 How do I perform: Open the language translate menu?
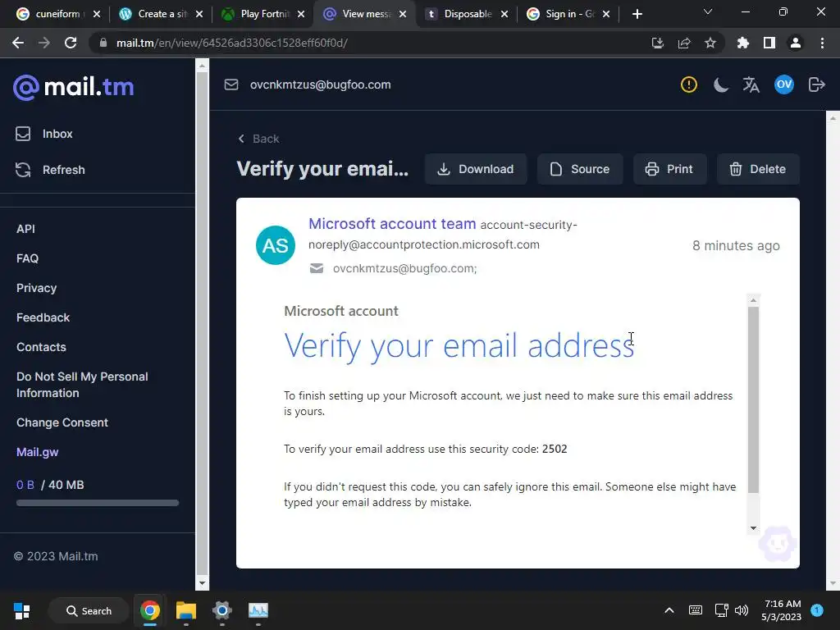click(751, 84)
